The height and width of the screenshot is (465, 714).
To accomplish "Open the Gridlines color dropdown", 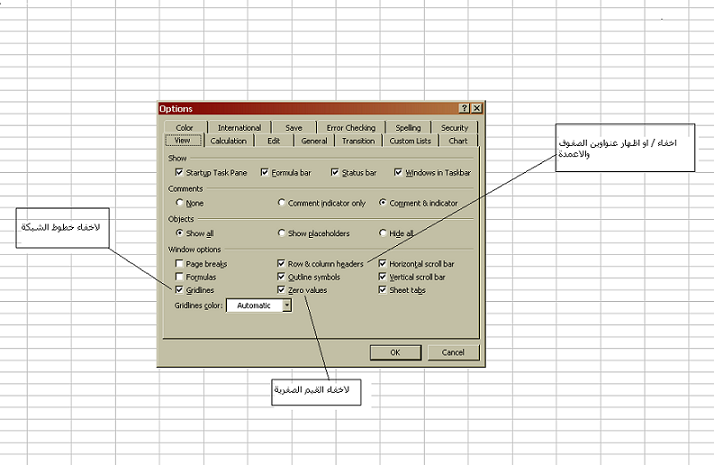I will coord(287,305).
